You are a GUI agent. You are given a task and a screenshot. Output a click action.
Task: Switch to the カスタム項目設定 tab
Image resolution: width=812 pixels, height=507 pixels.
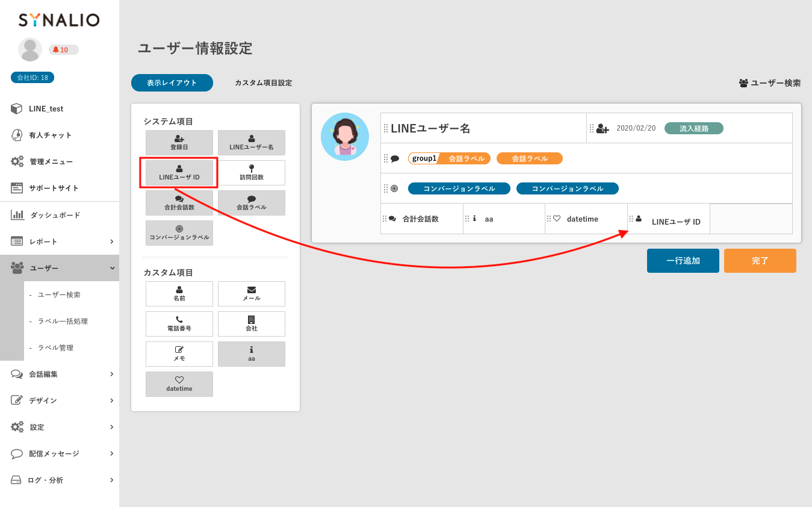click(x=263, y=83)
